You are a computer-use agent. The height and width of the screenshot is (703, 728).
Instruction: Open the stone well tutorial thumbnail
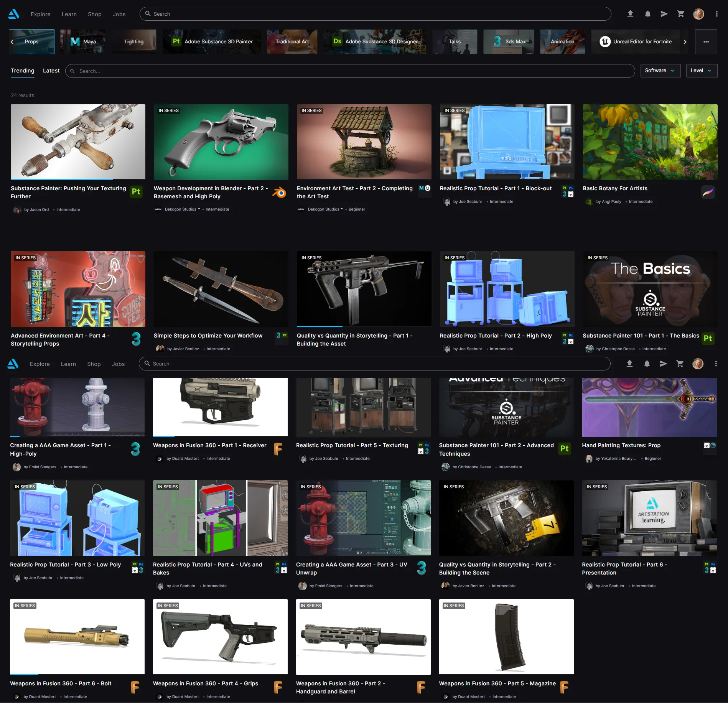click(x=364, y=142)
